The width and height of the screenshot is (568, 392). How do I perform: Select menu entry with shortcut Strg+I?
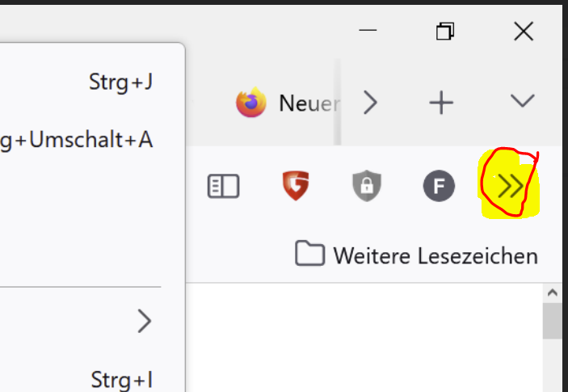[89, 378]
